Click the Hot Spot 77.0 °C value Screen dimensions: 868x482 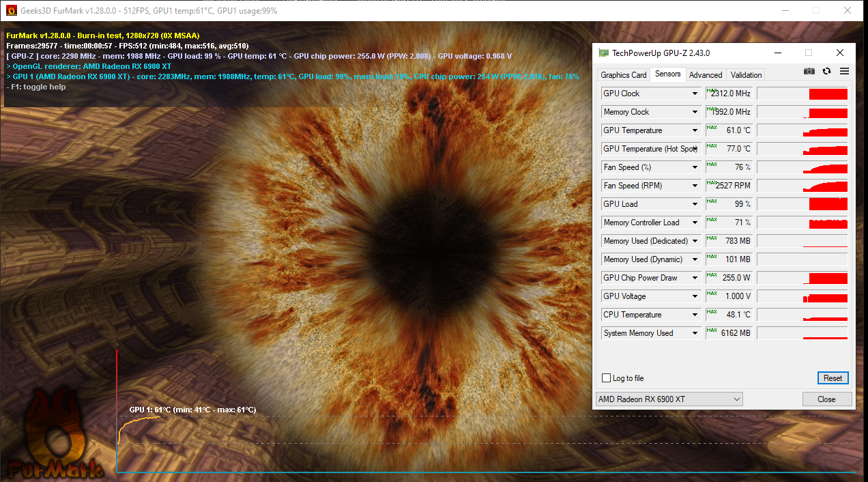pos(729,149)
